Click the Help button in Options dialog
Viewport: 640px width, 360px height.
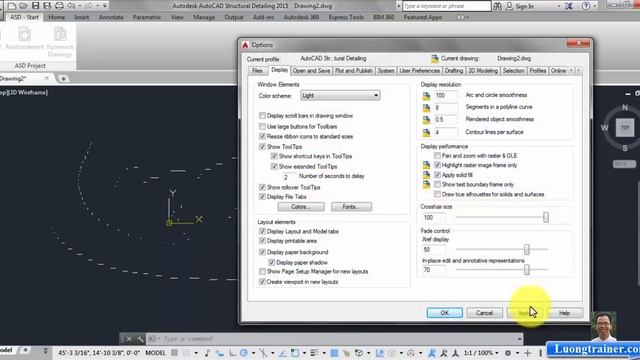564,313
